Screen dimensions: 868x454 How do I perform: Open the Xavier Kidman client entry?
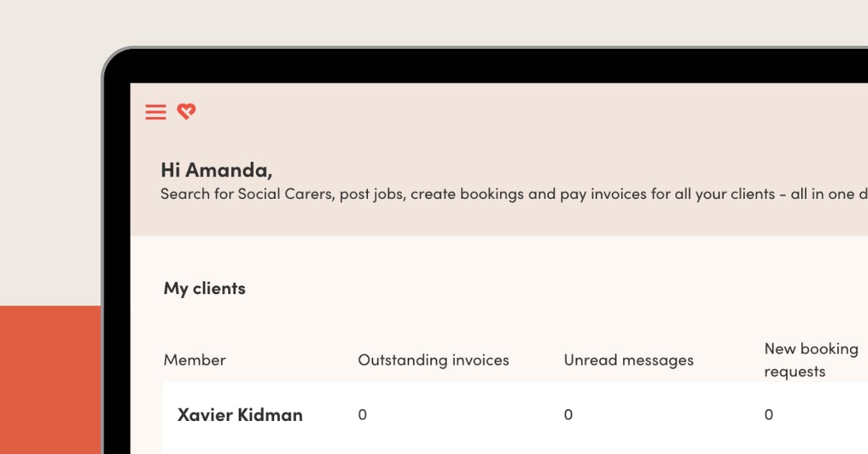[x=240, y=414]
